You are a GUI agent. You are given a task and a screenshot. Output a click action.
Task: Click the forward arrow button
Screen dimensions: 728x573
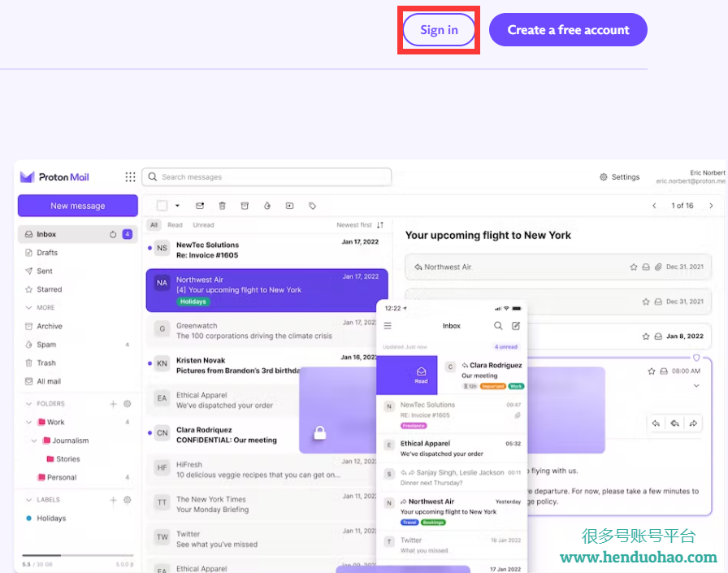(693, 423)
